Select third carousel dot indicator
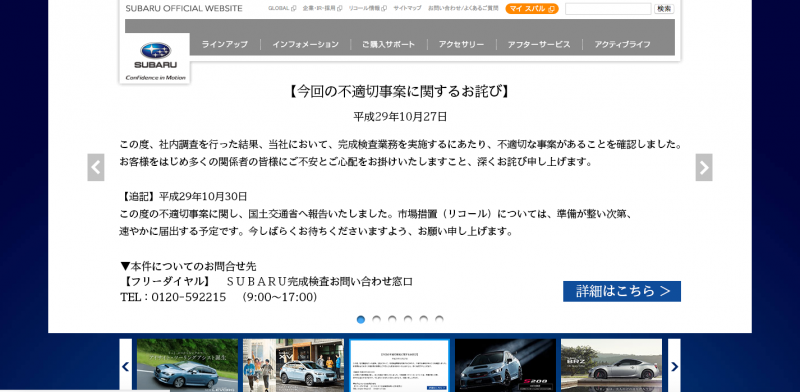The width and height of the screenshot is (800, 392). point(392,320)
